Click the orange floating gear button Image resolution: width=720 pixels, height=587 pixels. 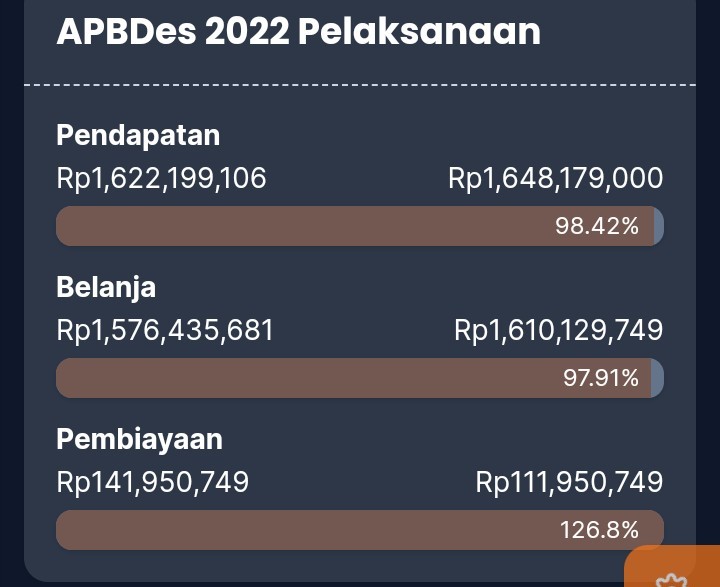pyautogui.click(x=672, y=566)
